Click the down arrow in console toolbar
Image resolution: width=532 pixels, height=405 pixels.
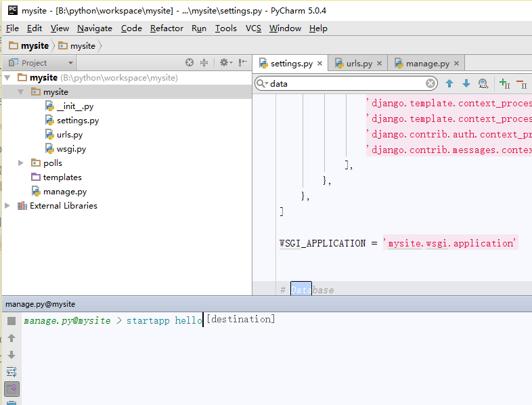click(12, 355)
